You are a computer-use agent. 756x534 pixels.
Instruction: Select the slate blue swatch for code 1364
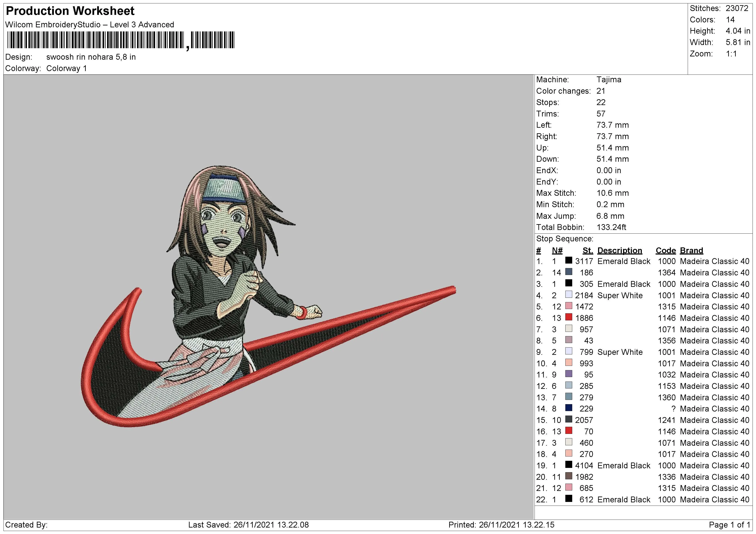[569, 272]
